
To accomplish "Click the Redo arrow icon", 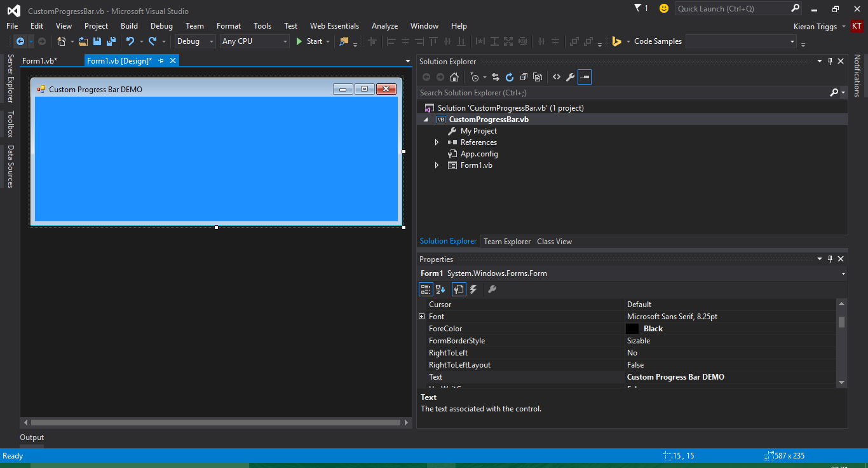I will (153, 41).
